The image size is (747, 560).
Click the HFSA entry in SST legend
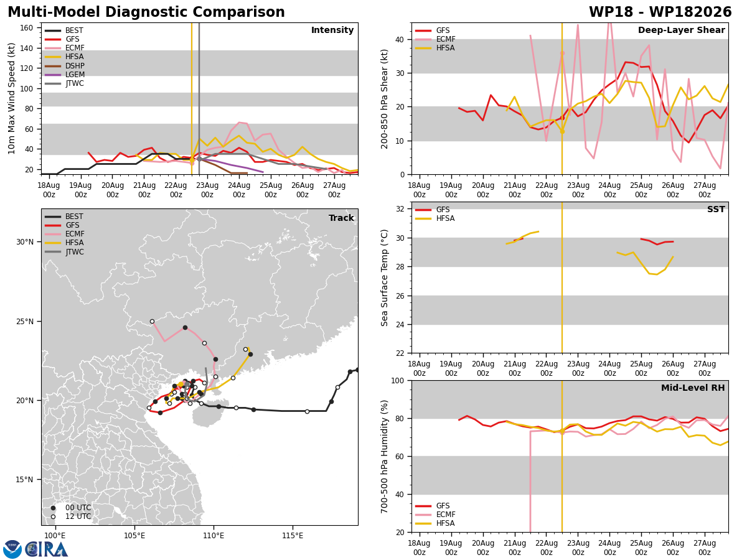(x=435, y=218)
